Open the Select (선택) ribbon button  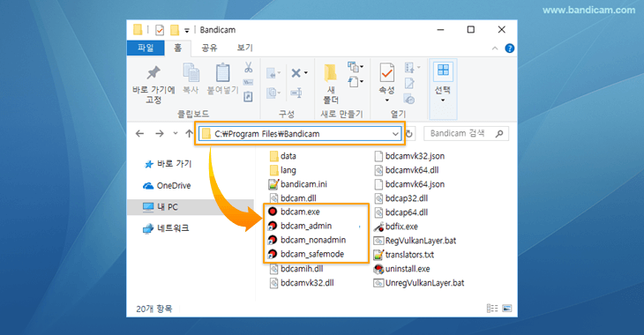tap(443, 89)
